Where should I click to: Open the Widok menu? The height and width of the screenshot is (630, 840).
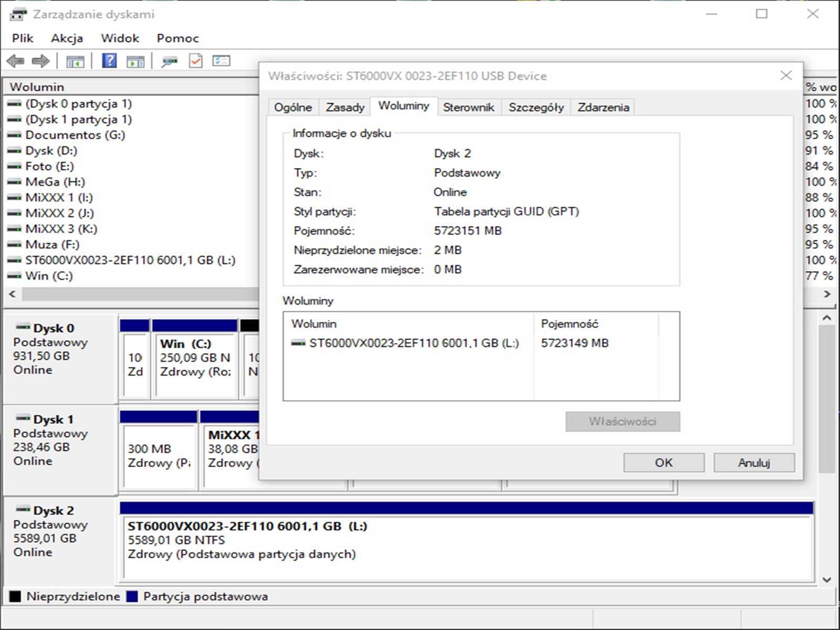click(120, 38)
